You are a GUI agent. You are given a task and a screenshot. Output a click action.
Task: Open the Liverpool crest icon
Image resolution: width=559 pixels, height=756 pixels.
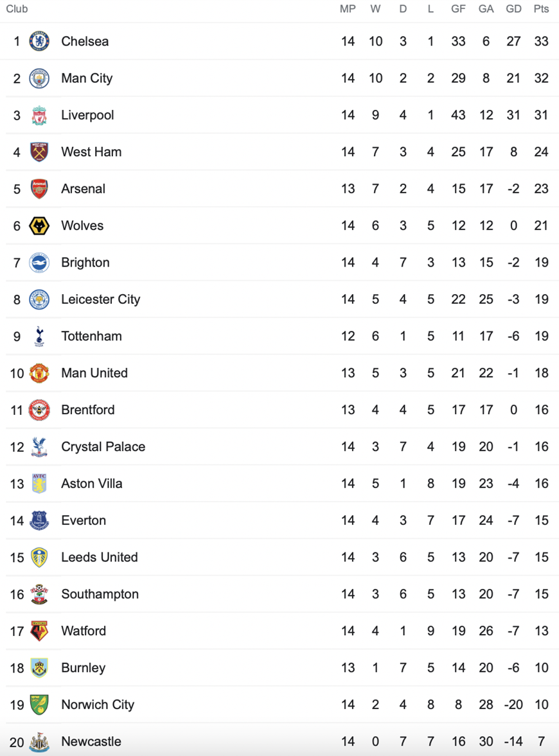pyautogui.click(x=39, y=115)
